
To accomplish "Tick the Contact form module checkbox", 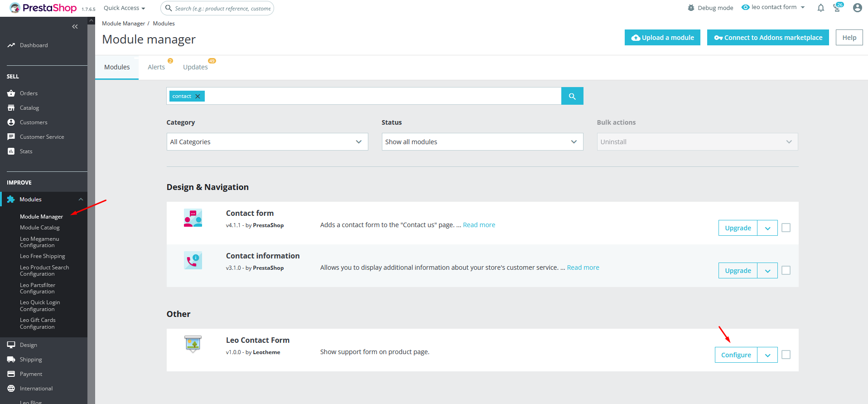I will coord(786,228).
